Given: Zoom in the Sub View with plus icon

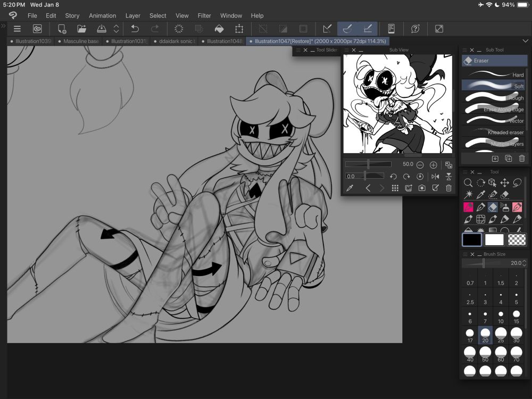Looking at the screenshot, I should [x=433, y=165].
